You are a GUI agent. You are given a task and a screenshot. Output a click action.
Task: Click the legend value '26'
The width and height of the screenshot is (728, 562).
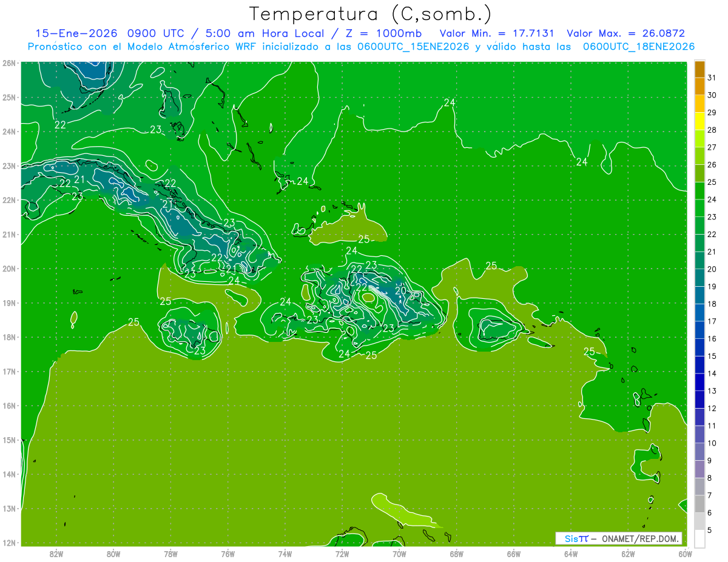click(712, 164)
